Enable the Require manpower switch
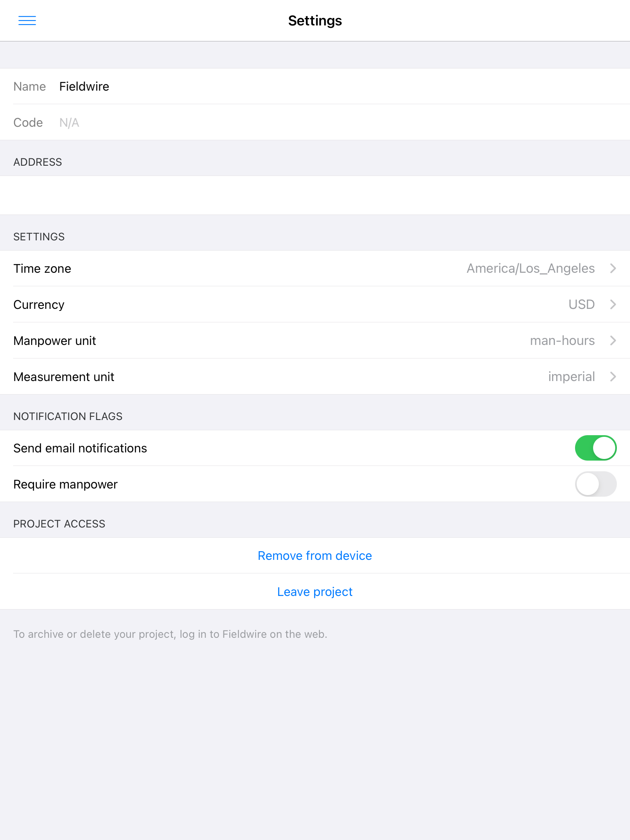630x840 pixels. tap(596, 484)
